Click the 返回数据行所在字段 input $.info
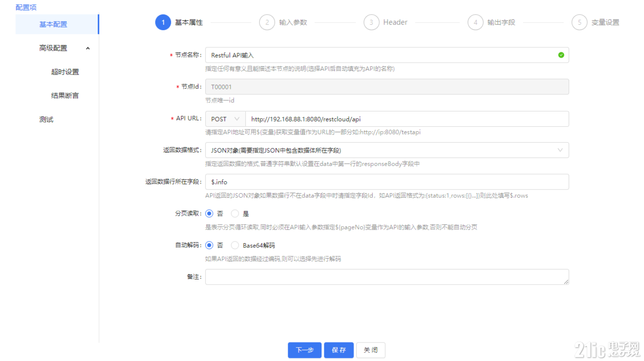644x361 pixels. (387, 182)
